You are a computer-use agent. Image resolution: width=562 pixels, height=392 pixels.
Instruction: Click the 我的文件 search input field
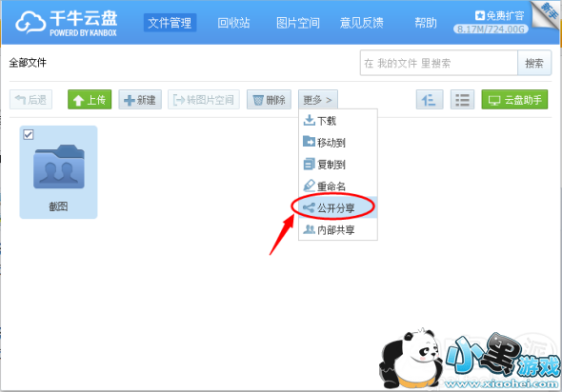click(439, 63)
